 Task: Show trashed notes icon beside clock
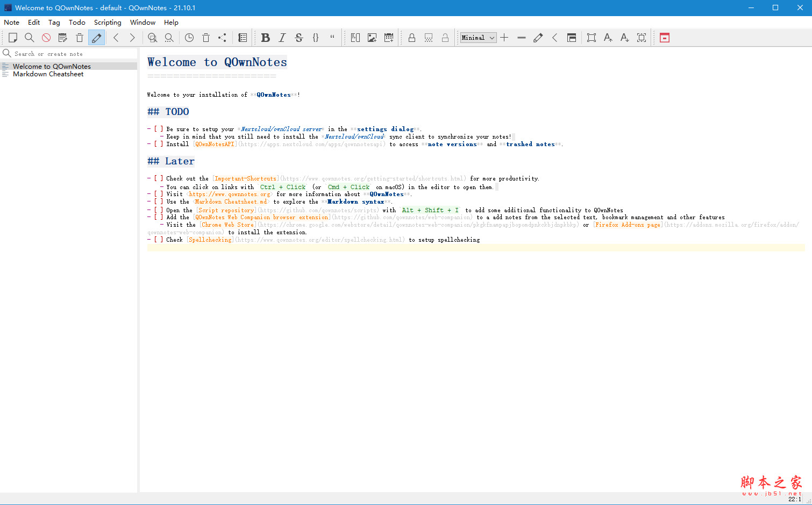click(x=206, y=38)
